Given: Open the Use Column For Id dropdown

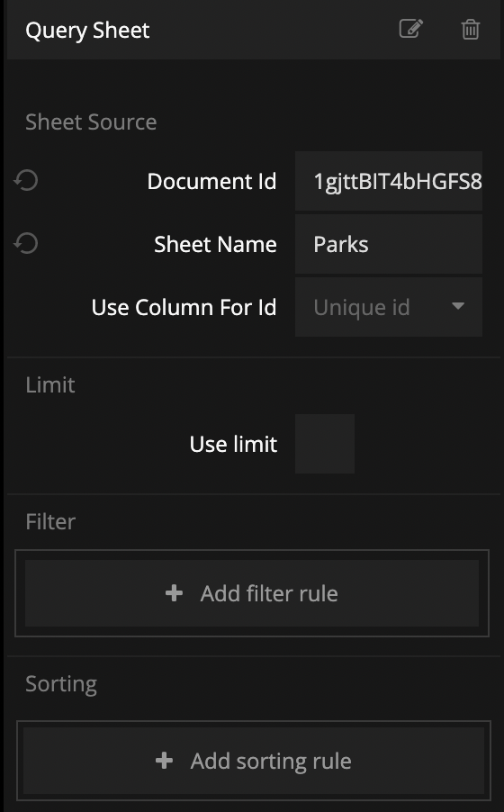Looking at the screenshot, I should tap(389, 307).
